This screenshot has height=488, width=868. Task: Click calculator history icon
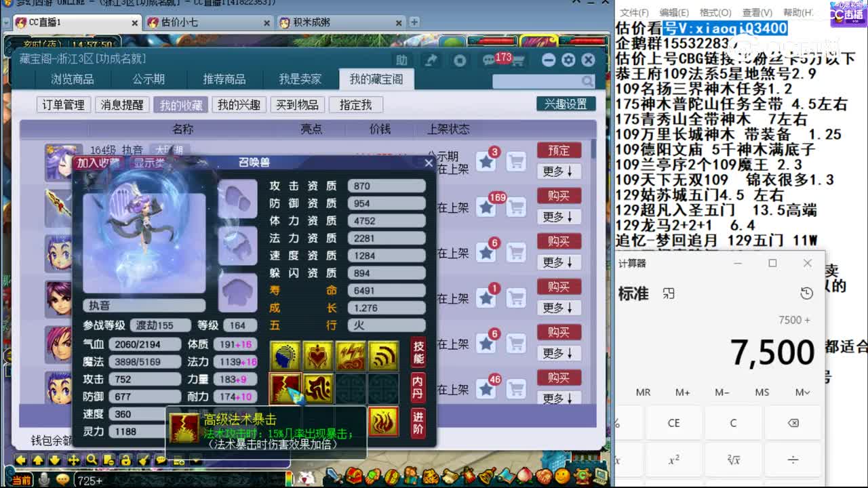[806, 293]
